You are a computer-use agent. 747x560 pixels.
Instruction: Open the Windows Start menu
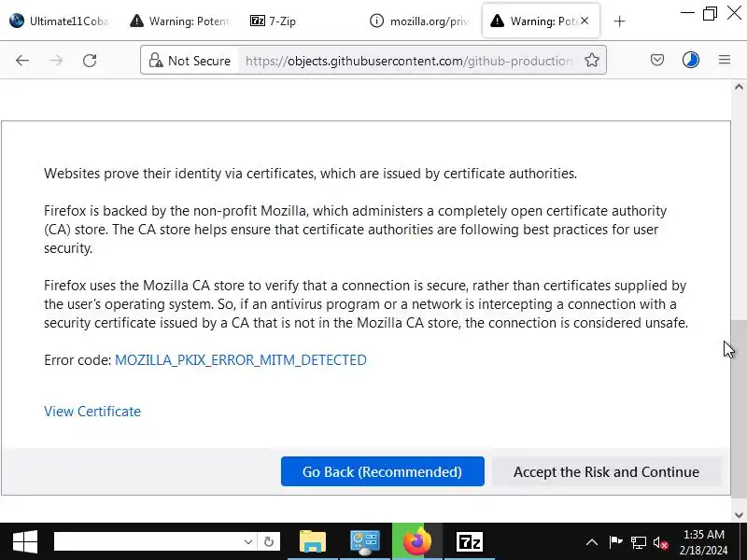25,541
